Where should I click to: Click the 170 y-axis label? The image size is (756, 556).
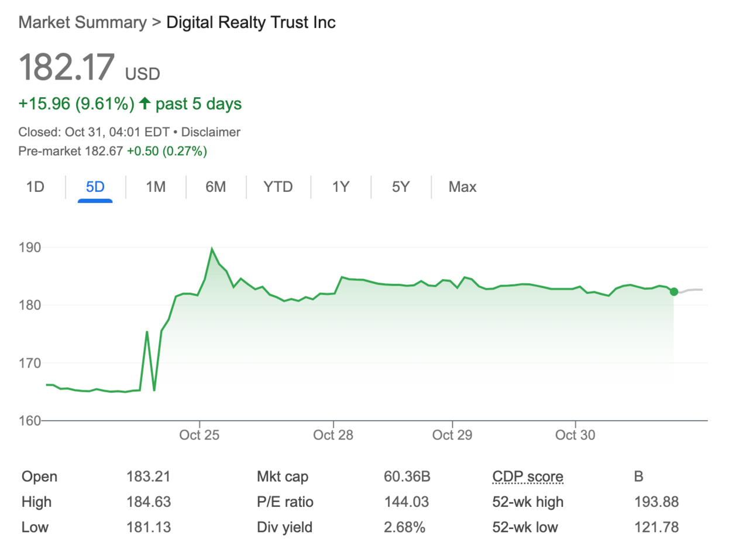(29, 363)
